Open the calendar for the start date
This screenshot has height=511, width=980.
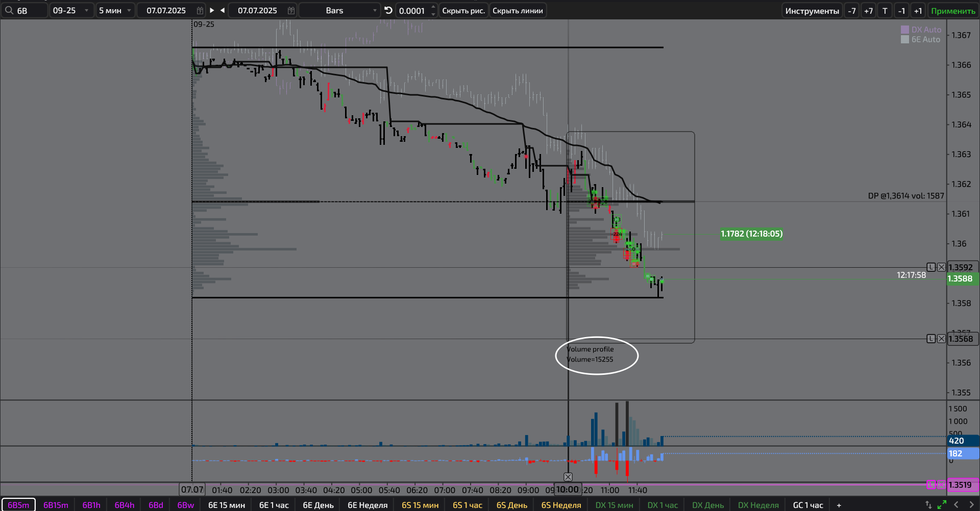coord(200,10)
